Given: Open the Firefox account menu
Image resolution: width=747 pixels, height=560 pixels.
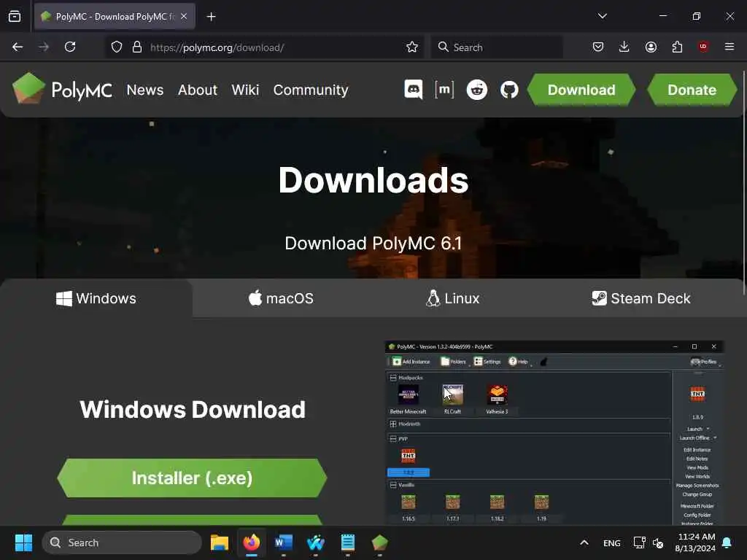Looking at the screenshot, I should coord(651,47).
